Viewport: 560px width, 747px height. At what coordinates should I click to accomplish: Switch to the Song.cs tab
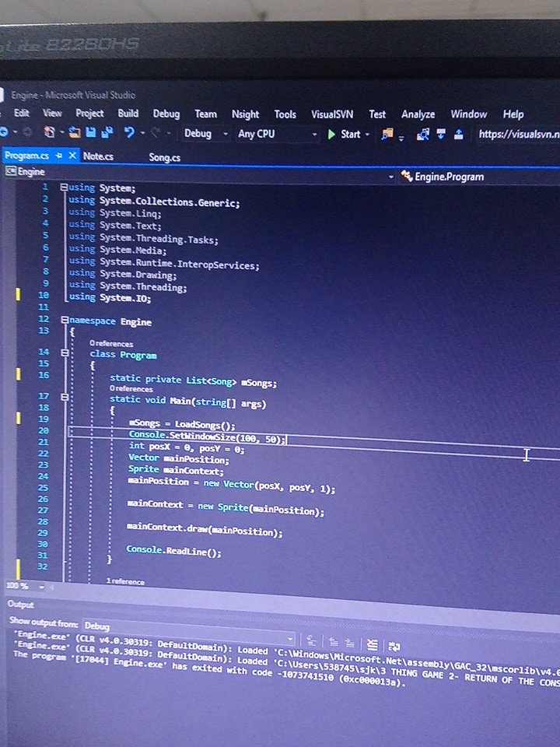point(164,157)
